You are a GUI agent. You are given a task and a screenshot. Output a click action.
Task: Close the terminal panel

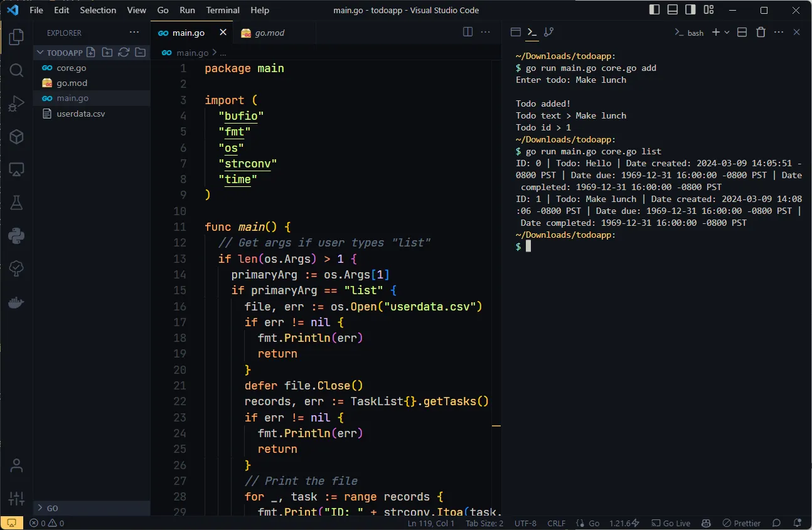point(797,32)
